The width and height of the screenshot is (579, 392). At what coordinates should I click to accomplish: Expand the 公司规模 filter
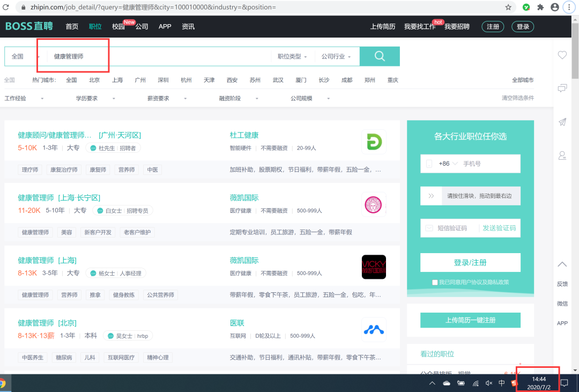click(310, 98)
